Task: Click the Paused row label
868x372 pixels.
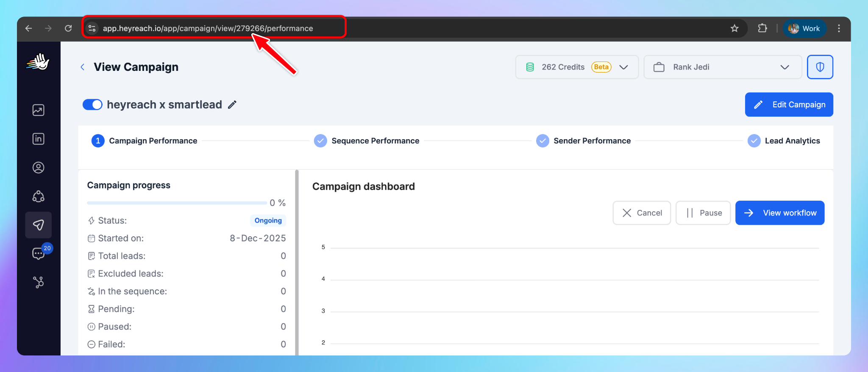Action: (115, 327)
